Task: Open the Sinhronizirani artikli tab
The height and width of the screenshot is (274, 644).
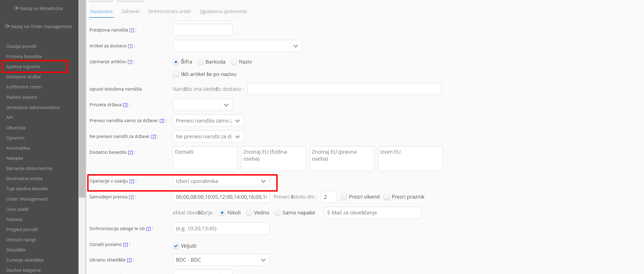Action: (169, 12)
